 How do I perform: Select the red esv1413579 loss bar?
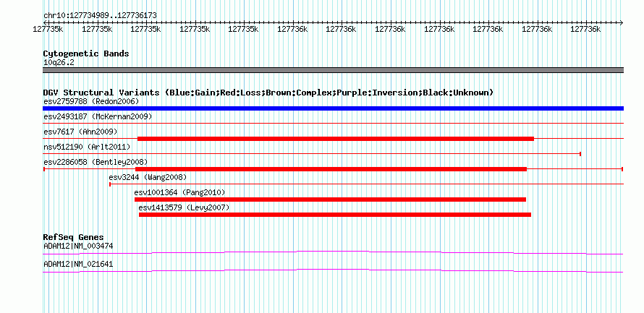click(335, 215)
